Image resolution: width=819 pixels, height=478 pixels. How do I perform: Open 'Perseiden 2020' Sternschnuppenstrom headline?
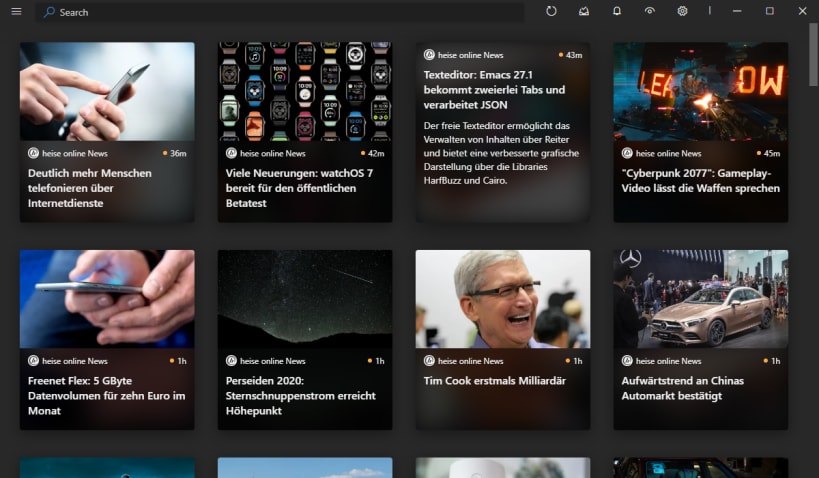pos(300,395)
